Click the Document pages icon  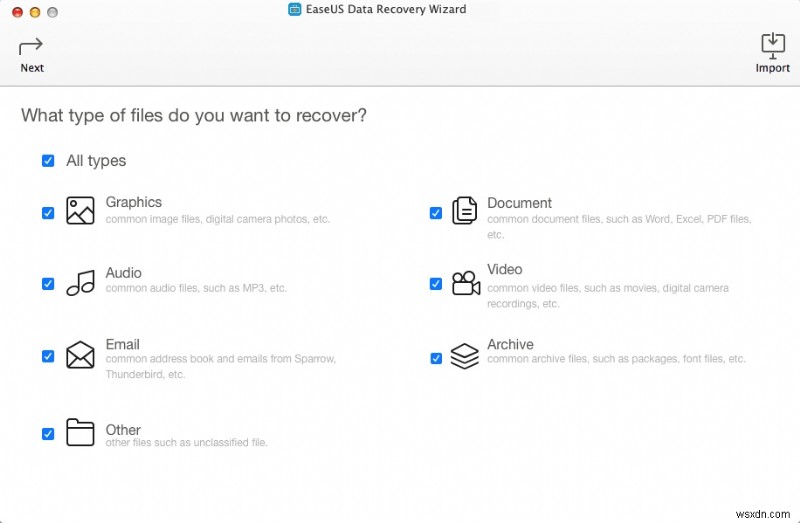click(x=464, y=210)
